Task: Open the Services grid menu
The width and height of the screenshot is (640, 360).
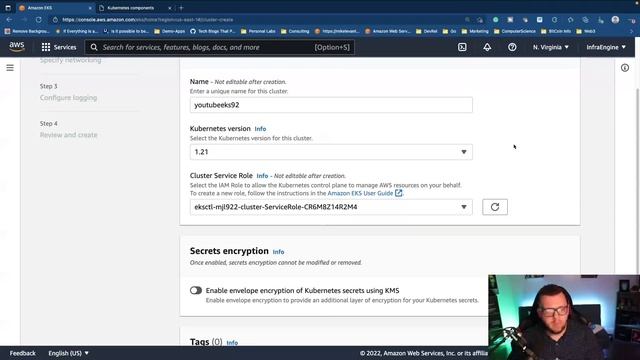Action: click(59, 47)
